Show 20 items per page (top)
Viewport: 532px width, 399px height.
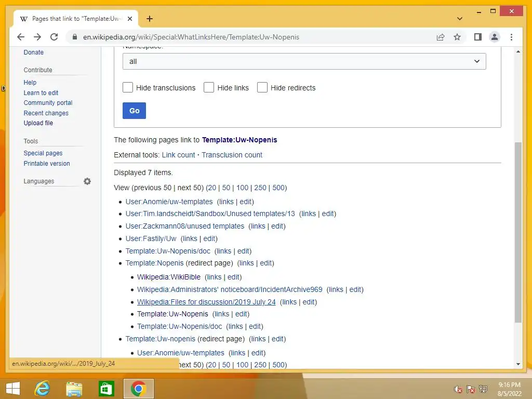click(x=212, y=188)
